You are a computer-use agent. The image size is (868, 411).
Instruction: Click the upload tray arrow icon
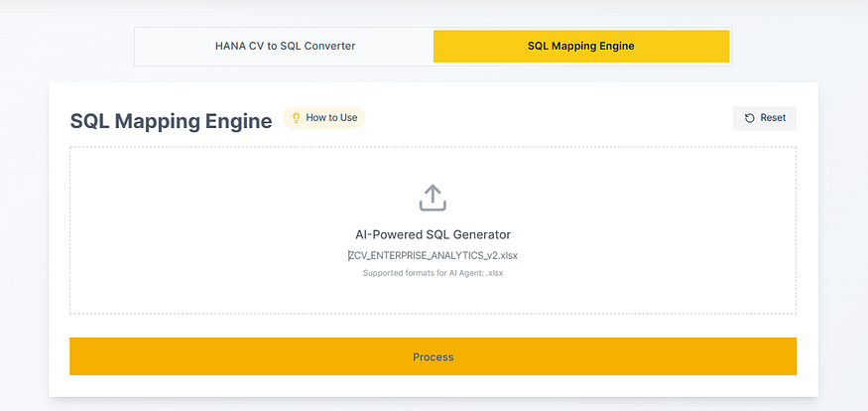(433, 198)
